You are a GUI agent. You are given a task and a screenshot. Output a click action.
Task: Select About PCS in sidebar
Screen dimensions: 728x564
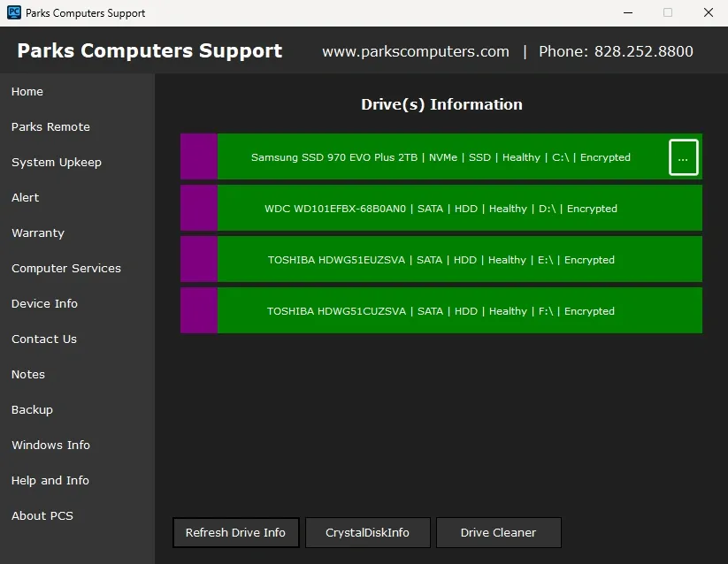tap(42, 515)
